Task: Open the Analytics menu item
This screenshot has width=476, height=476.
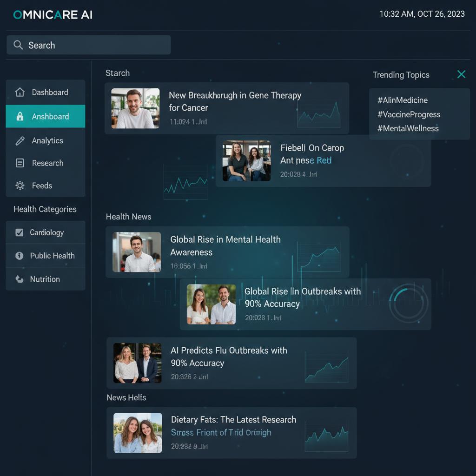Action: click(x=47, y=140)
